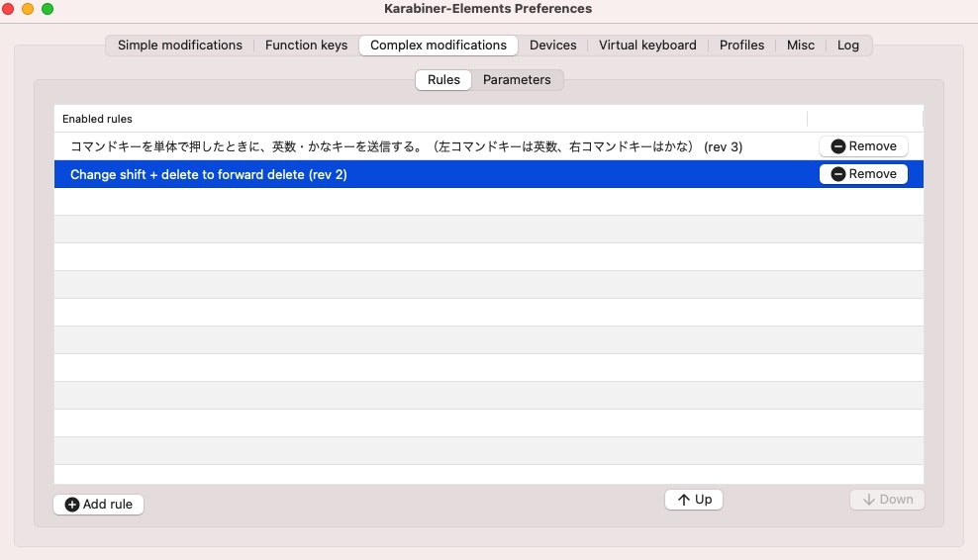Click the disabled Down button
The width and height of the screenshot is (978, 560).
pos(887,500)
